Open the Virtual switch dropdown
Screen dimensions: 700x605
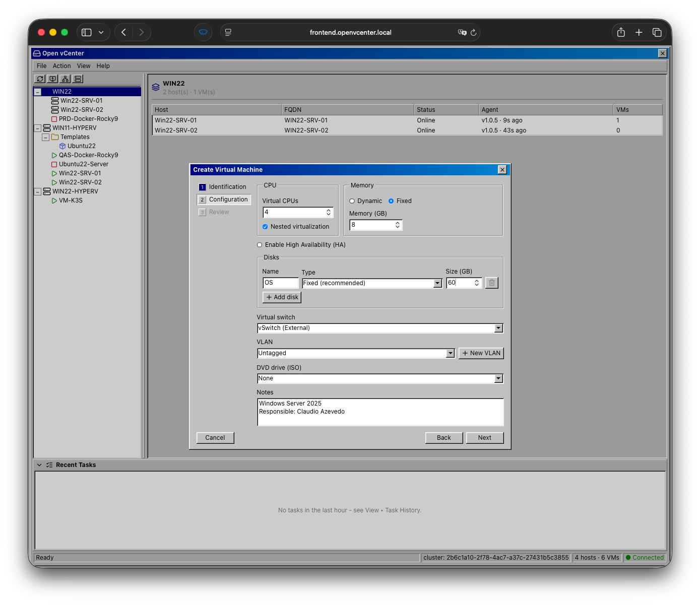380,328
